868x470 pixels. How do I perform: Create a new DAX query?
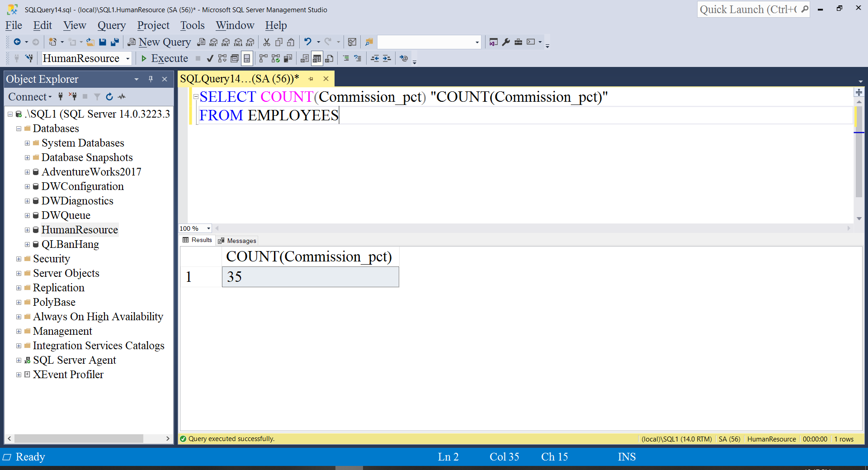click(x=250, y=42)
